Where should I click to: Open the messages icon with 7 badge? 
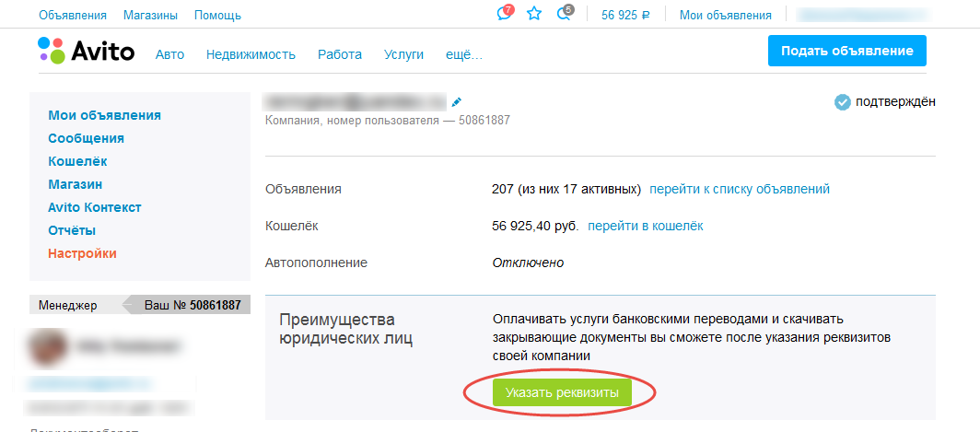pos(504,14)
